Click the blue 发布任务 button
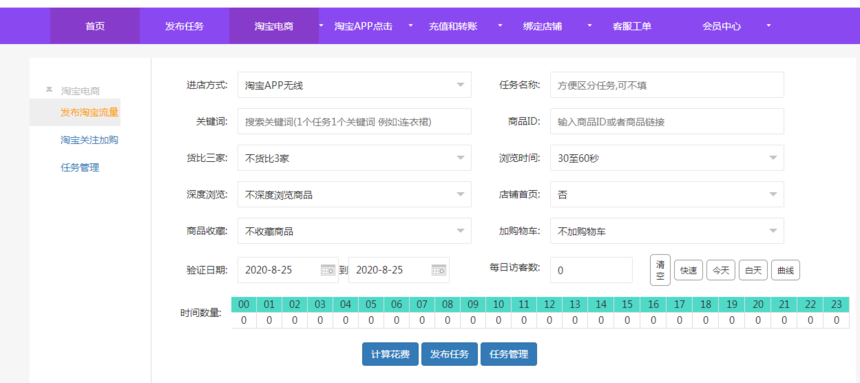This screenshot has width=860, height=383. tap(449, 354)
